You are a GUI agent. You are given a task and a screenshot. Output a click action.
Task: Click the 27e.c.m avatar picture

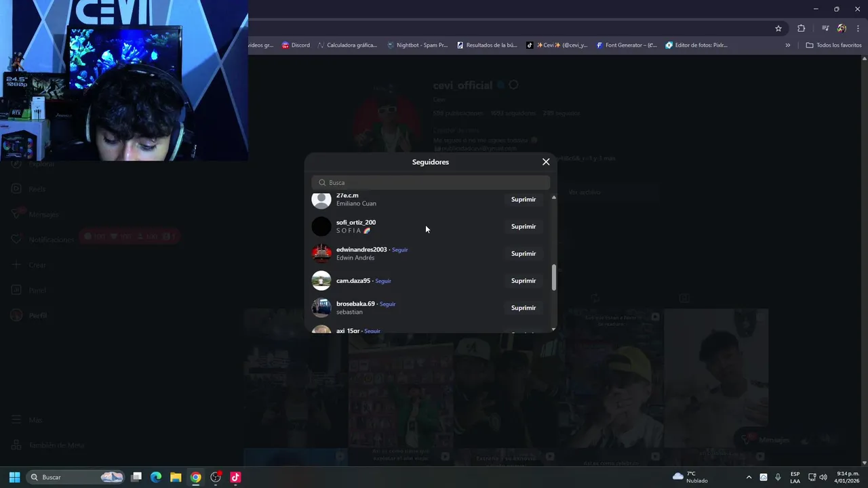(321, 199)
